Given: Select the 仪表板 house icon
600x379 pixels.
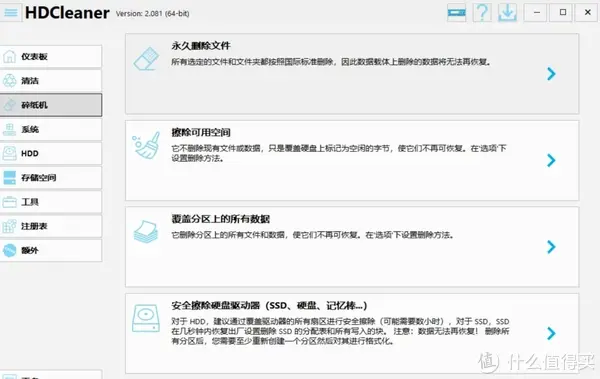Looking at the screenshot, I should click(x=10, y=57).
